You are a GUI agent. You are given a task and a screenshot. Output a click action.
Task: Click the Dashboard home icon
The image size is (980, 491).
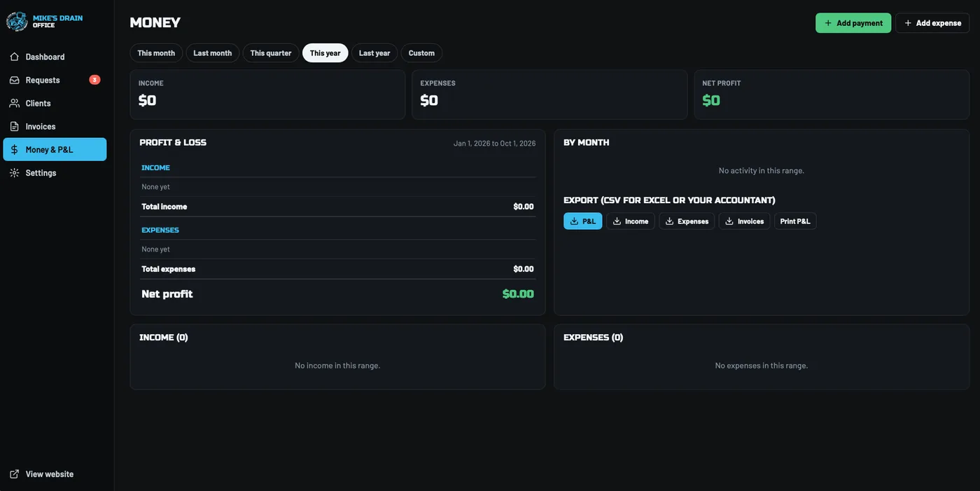14,57
